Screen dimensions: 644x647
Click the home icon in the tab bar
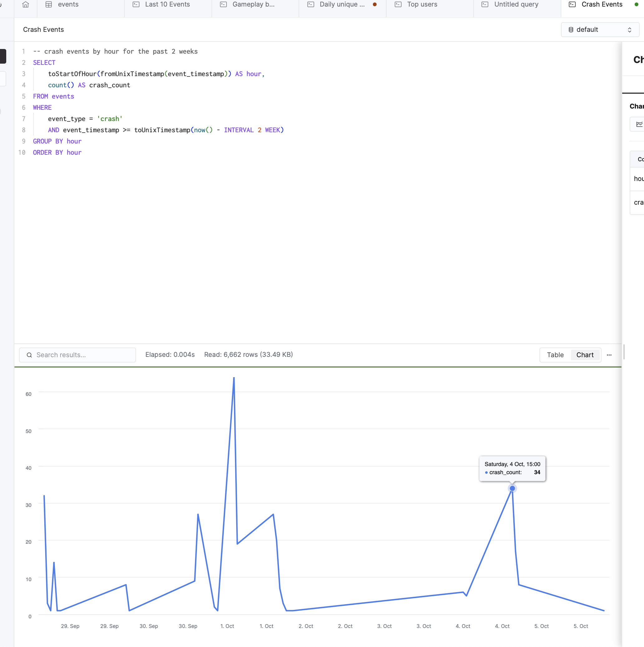(26, 5)
